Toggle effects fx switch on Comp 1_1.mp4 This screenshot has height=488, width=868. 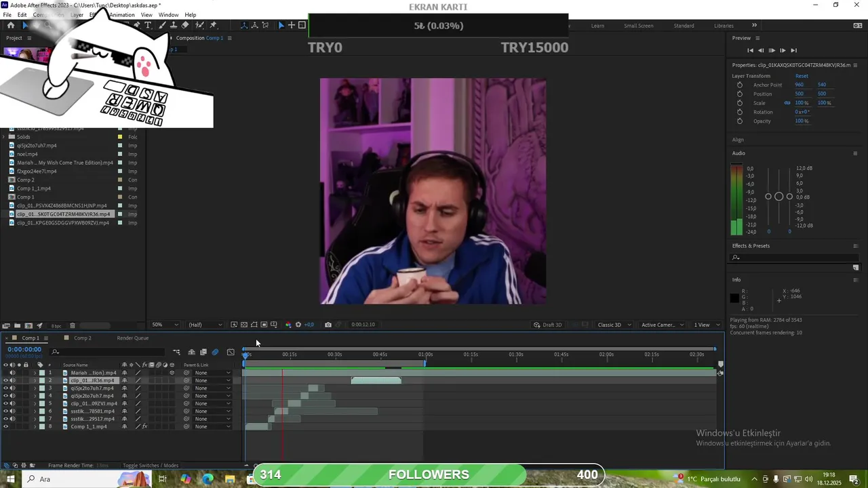(x=144, y=426)
